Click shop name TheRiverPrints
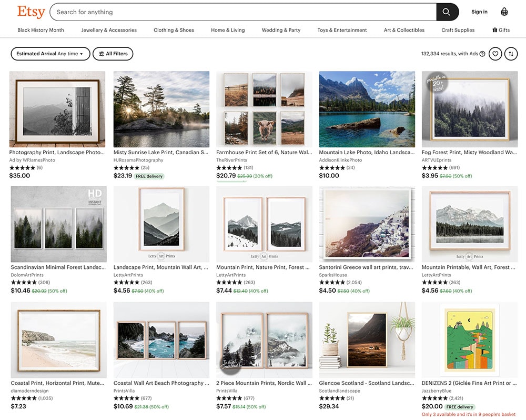Viewport: 526px width, 420px height. click(x=231, y=160)
